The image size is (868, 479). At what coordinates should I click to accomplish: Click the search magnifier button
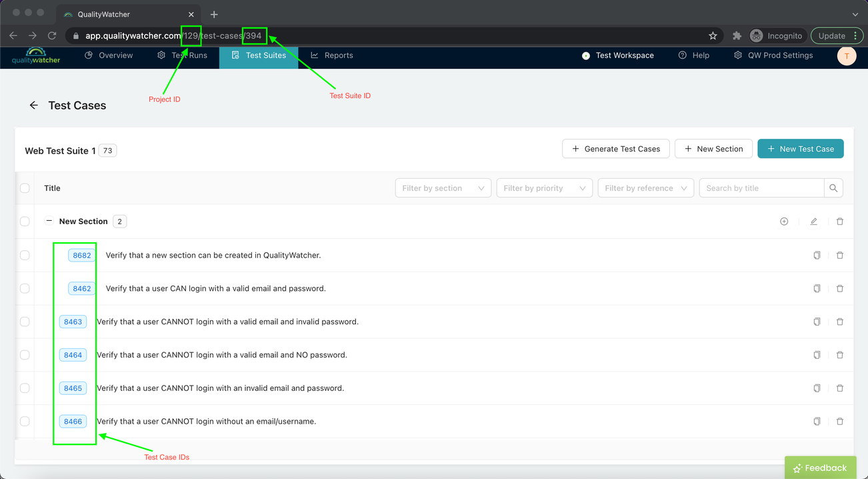coord(833,188)
